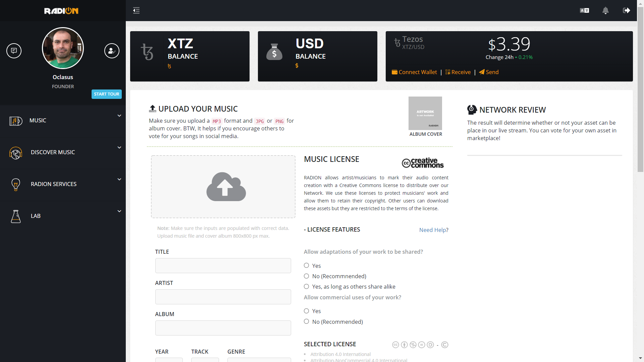644x362 pixels.
Task: Click the cloud upload area icon
Action: [x=226, y=187]
